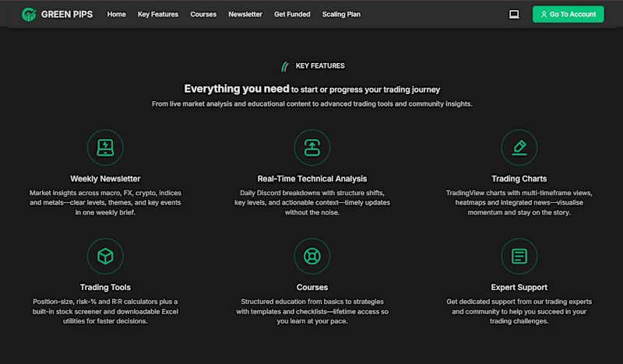Select the Weekly Newsletter laptop icon
Screen dimensions: 623x364
coord(105,148)
